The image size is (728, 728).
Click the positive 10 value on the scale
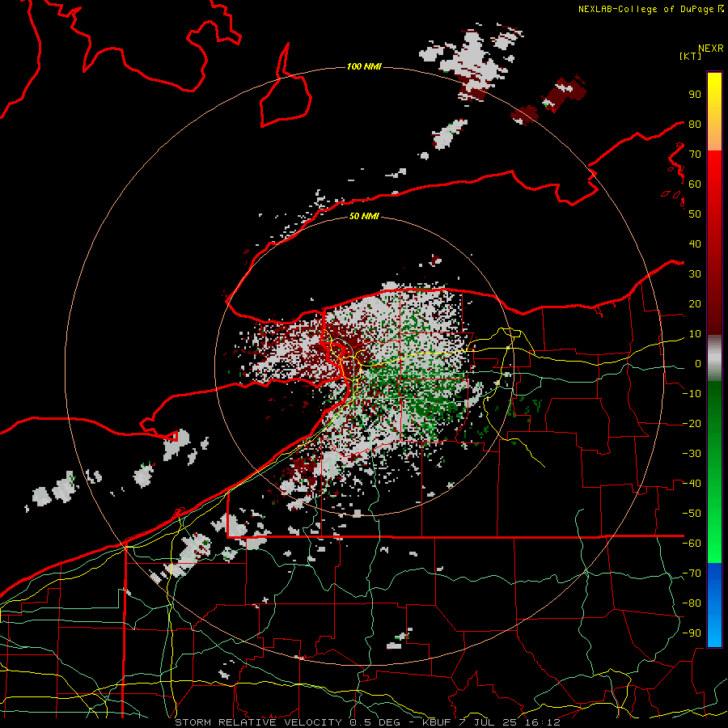pyautogui.click(x=695, y=334)
